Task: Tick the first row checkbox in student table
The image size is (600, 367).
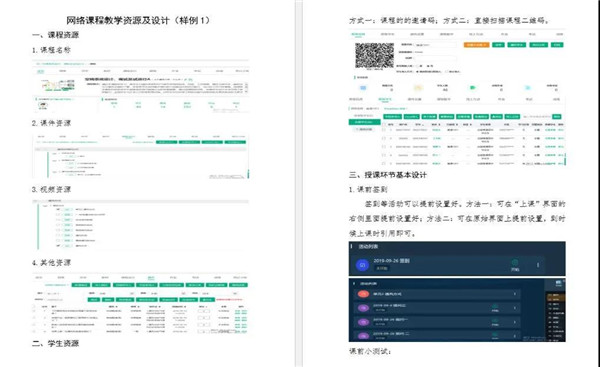Action: 384,130
